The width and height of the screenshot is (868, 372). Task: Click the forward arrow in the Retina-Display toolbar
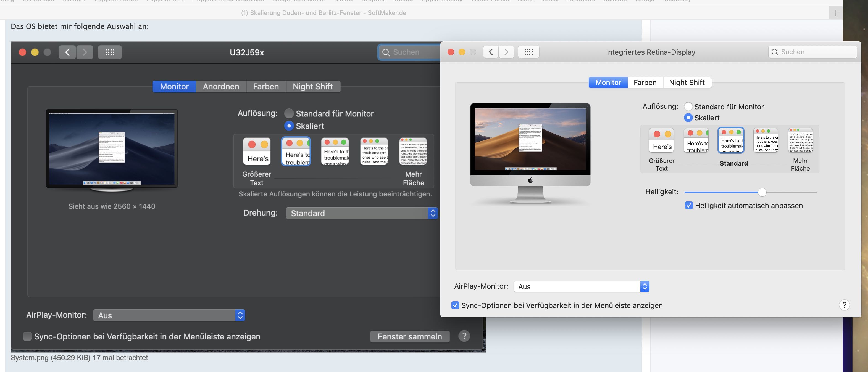click(x=506, y=52)
